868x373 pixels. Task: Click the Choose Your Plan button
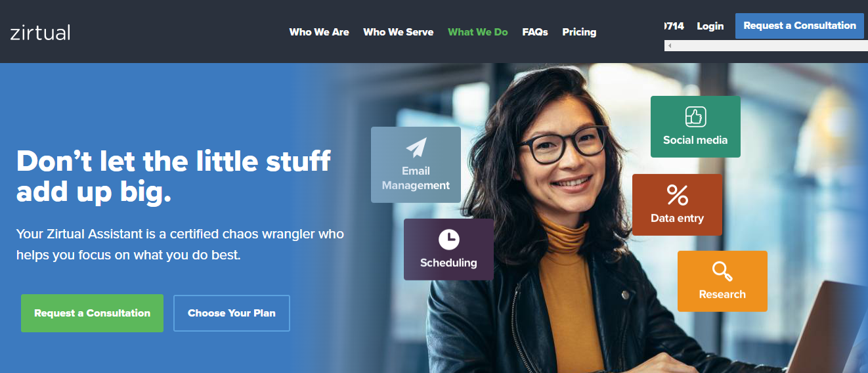232,313
